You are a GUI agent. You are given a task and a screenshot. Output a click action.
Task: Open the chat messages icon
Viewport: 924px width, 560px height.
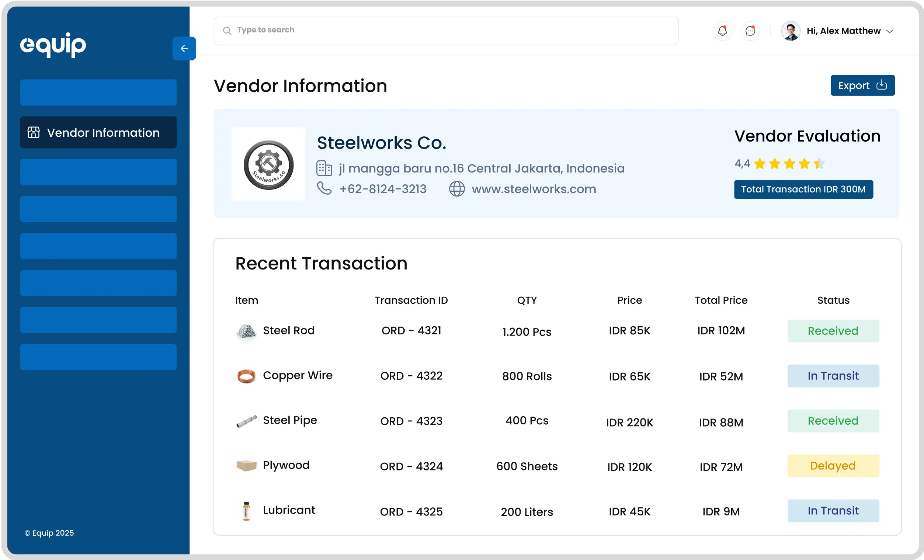[750, 31]
